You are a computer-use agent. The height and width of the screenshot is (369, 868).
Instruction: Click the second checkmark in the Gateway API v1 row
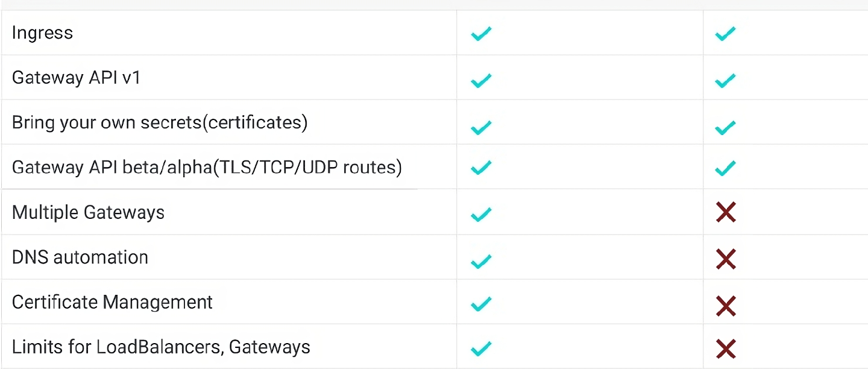[725, 80]
